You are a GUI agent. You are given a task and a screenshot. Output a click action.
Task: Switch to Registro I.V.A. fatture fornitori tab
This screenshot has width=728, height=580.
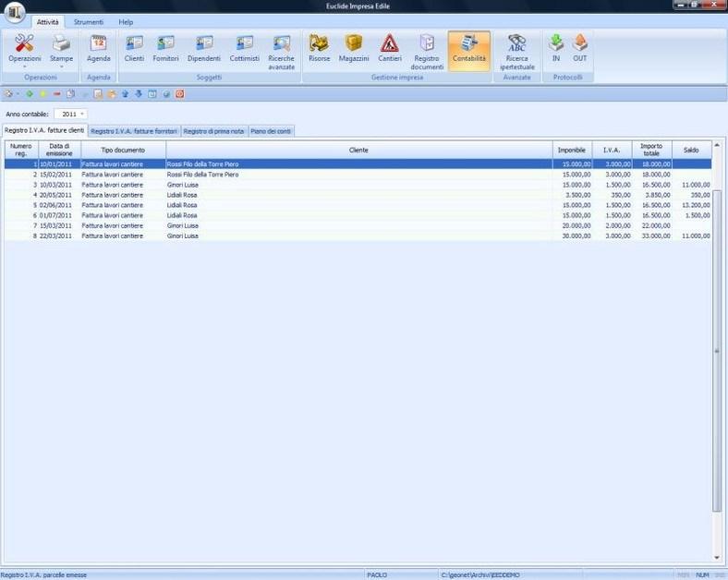[x=135, y=131]
